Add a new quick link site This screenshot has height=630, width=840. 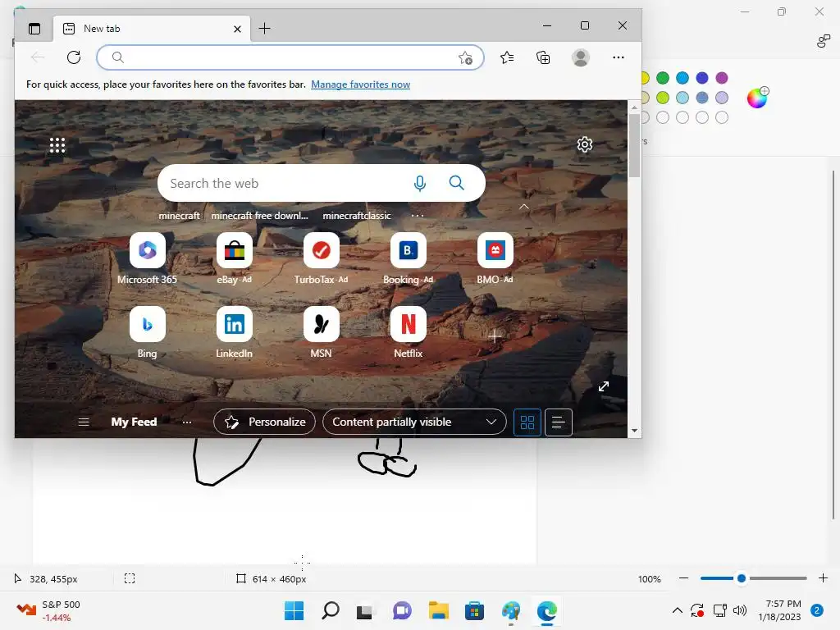click(495, 336)
